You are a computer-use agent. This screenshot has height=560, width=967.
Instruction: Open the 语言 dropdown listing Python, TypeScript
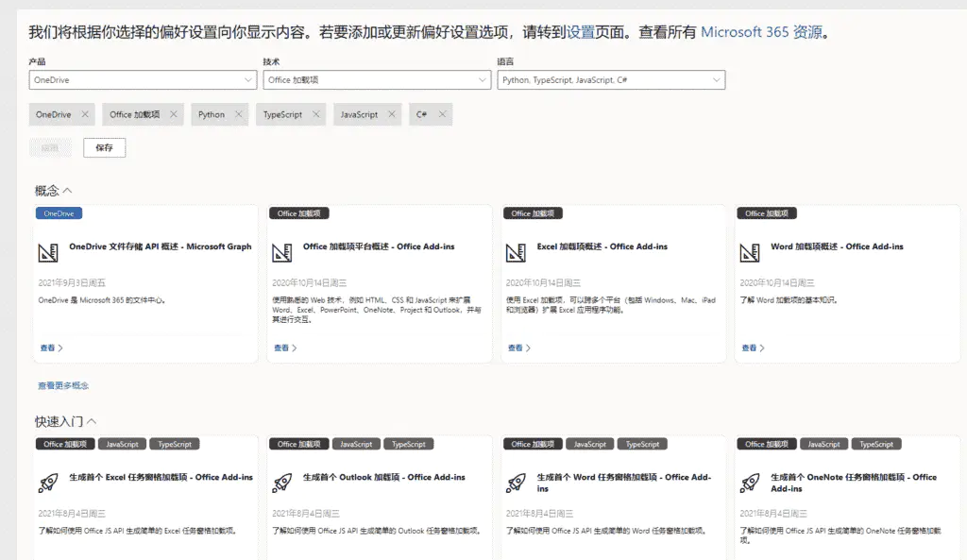coord(611,79)
